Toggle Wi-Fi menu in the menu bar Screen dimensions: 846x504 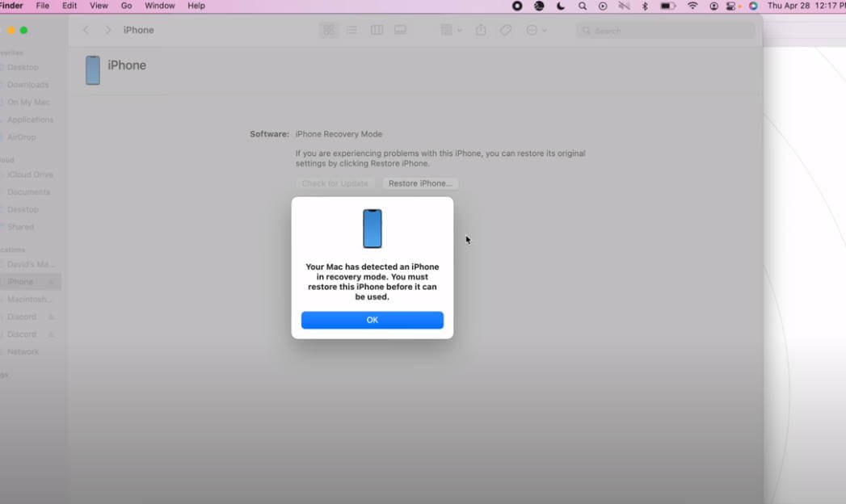(x=692, y=6)
